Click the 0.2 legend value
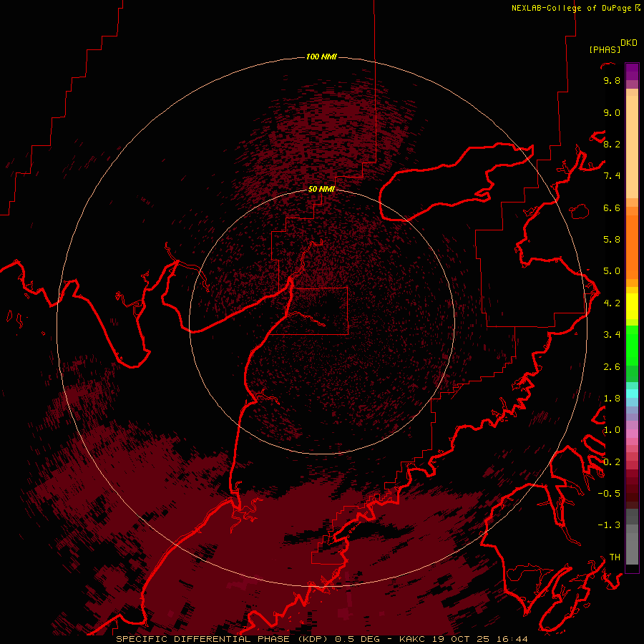This screenshot has height=644, width=644. pos(612,462)
